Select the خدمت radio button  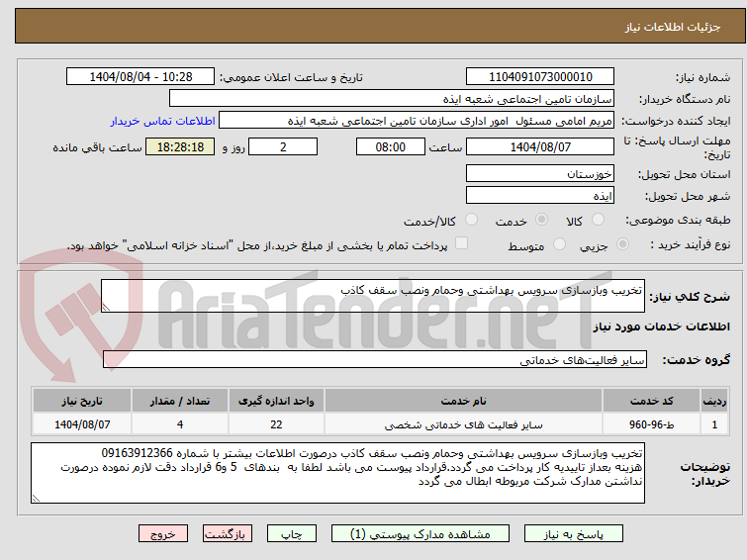[x=541, y=220]
